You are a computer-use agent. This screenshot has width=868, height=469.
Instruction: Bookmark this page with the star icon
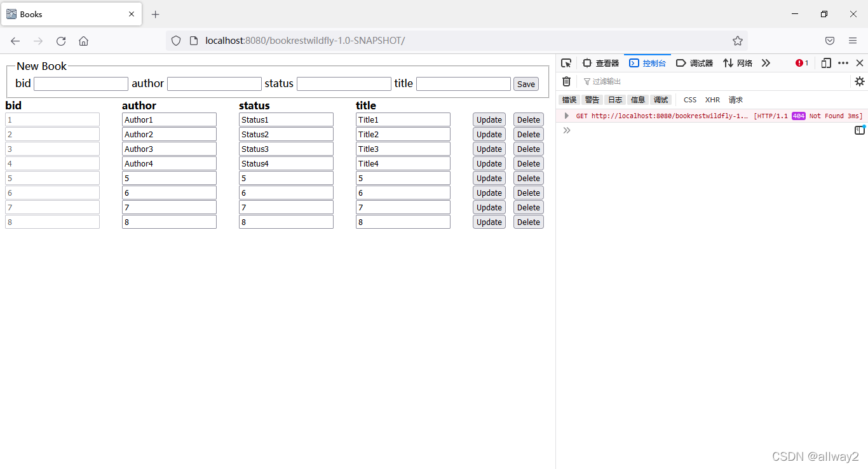(x=737, y=41)
